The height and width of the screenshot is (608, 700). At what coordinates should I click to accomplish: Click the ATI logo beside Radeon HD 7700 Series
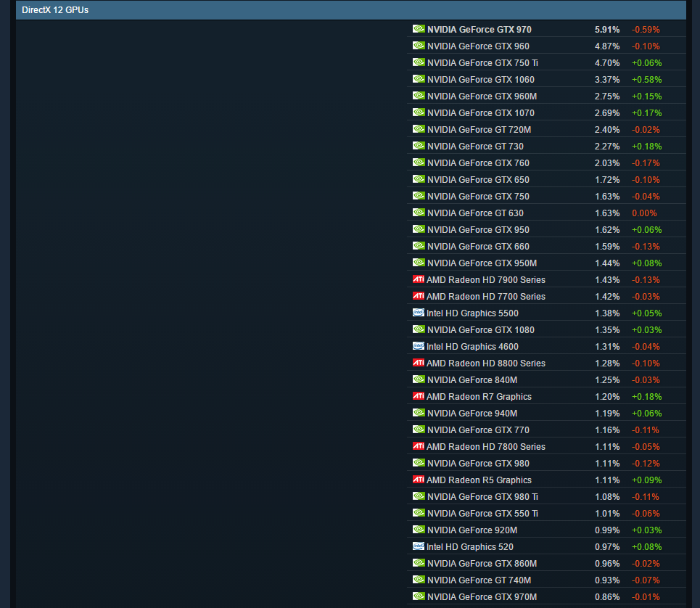(x=419, y=295)
